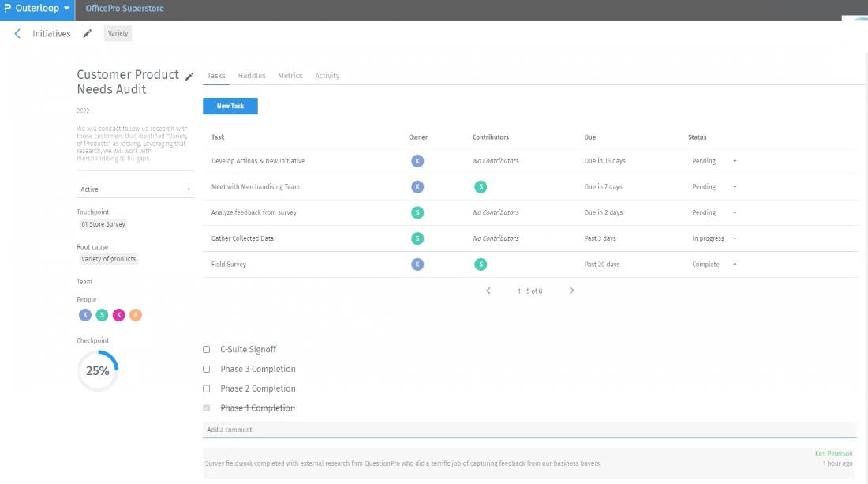Screen dimensions: 868x484
Task: Open status dropdown for Gather Collected Data
Action: [714, 238]
